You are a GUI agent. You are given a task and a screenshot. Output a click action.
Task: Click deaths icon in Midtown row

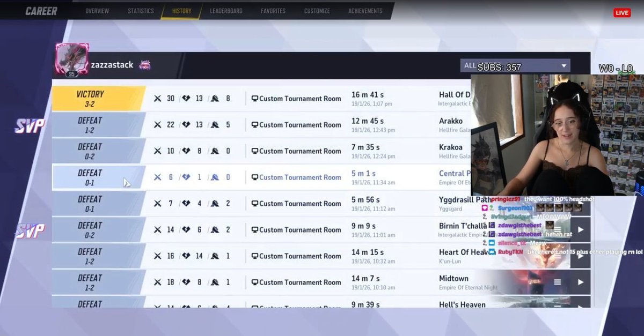186,282
